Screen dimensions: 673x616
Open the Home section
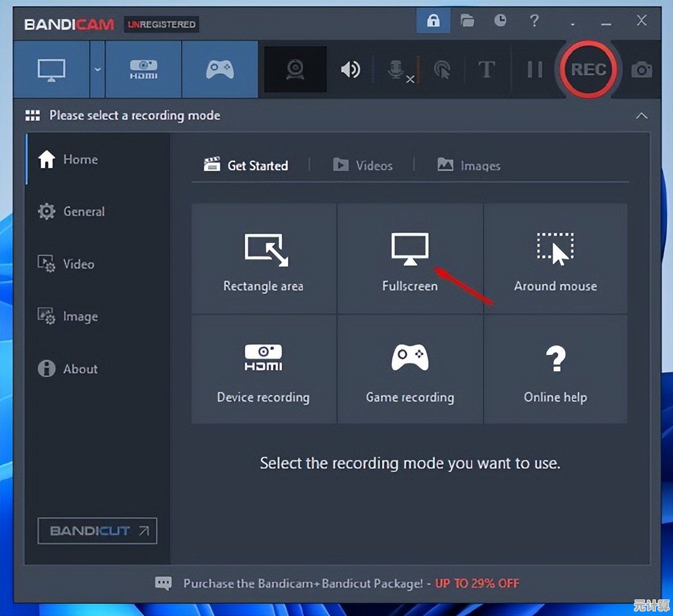tap(98, 159)
